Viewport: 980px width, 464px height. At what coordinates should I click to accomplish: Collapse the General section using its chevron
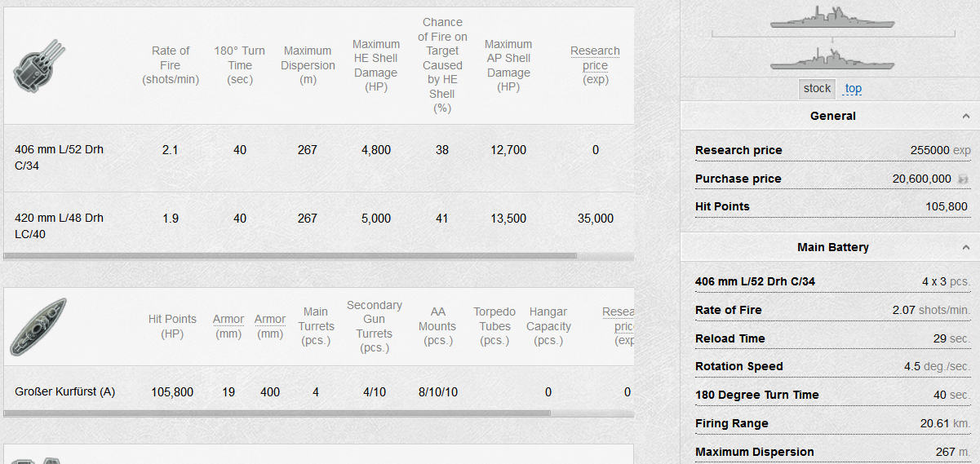click(965, 117)
